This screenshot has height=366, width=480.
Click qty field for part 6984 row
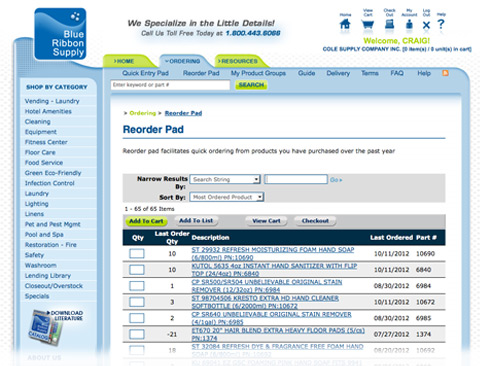137,286
